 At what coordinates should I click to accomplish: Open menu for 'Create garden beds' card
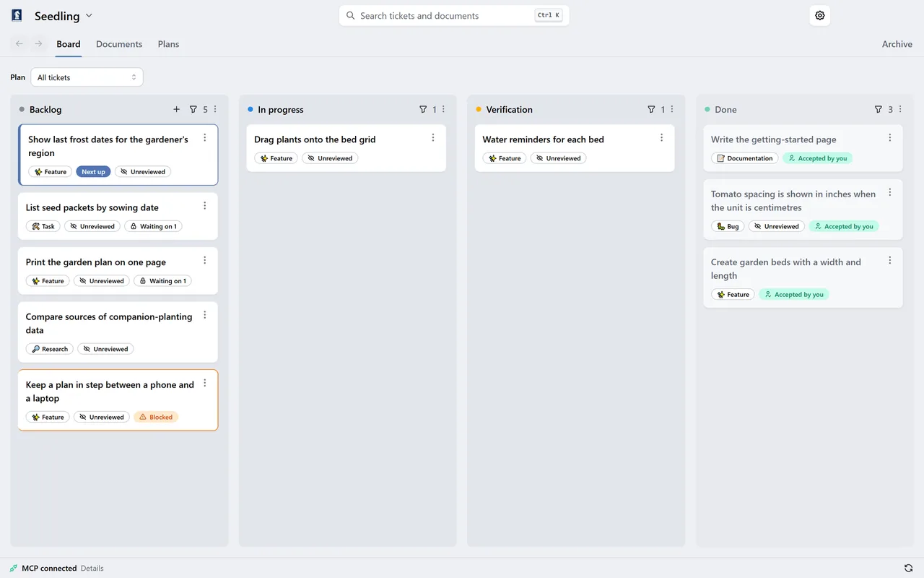click(x=890, y=261)
